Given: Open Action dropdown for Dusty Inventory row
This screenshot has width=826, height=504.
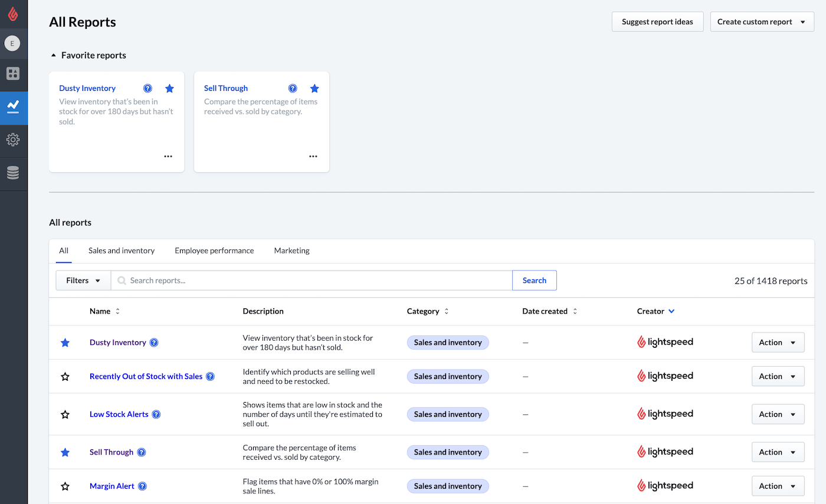Looking at the screenshot, I should [778, 342].
